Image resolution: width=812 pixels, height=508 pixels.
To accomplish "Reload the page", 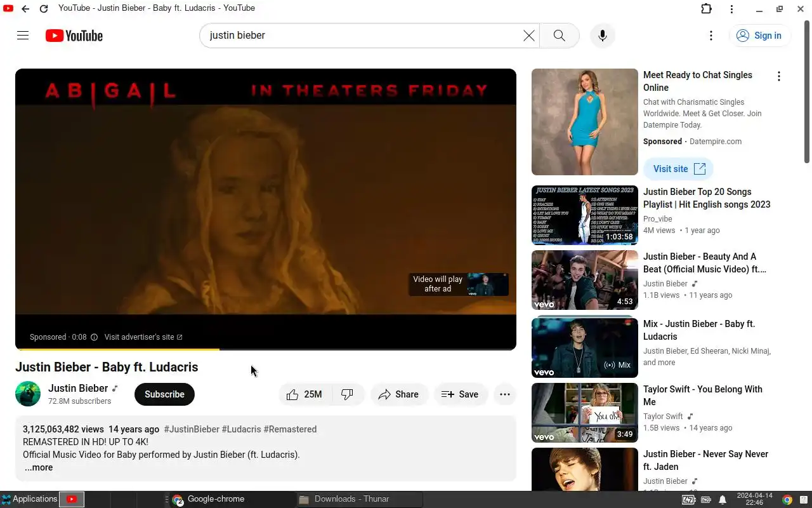I will click(x=44, y=9).
